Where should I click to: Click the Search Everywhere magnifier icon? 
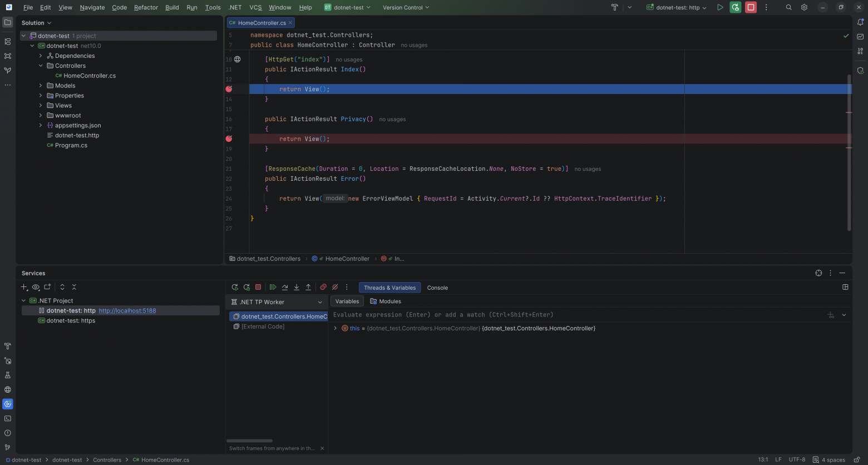(x=788, y=8)
